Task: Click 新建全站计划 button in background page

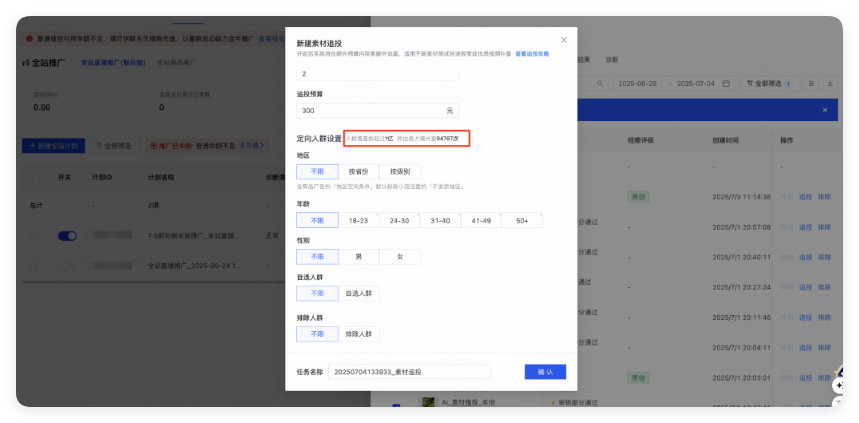Action: pos(53,146)
